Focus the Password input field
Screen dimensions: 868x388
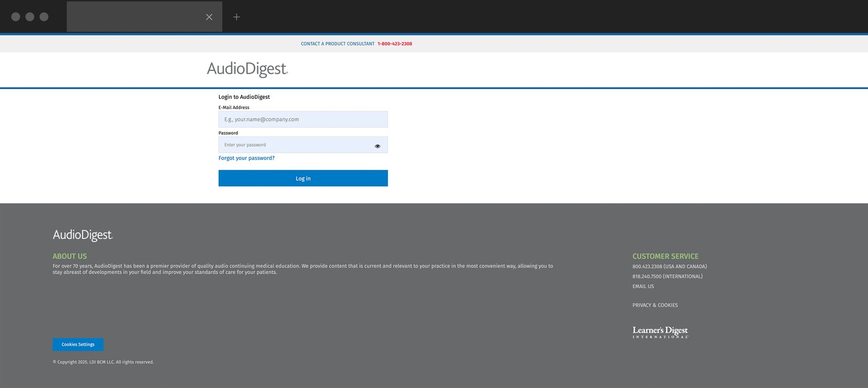tap(303, 145)
